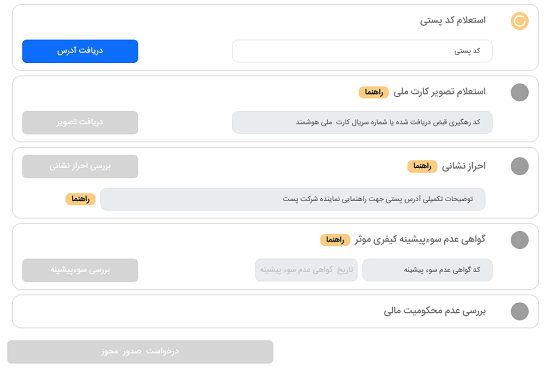Click the blue دریافت آدرس button
This screenshot has height=369, width=545.
(x=80, y=51)
